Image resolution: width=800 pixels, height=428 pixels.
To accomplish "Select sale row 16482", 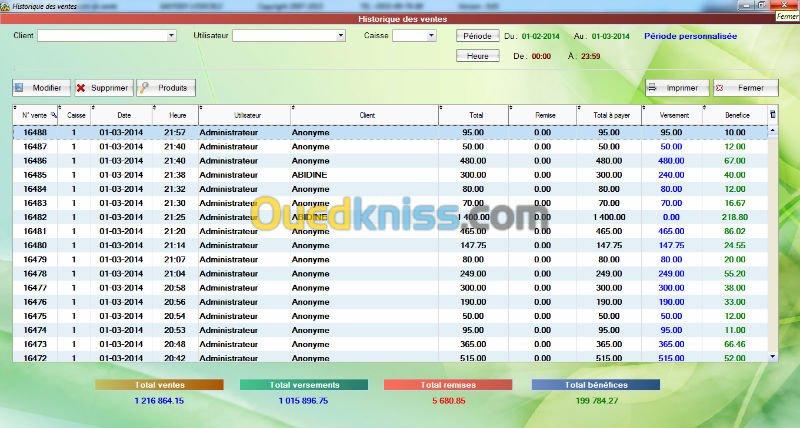I will (x=390, y=217).
